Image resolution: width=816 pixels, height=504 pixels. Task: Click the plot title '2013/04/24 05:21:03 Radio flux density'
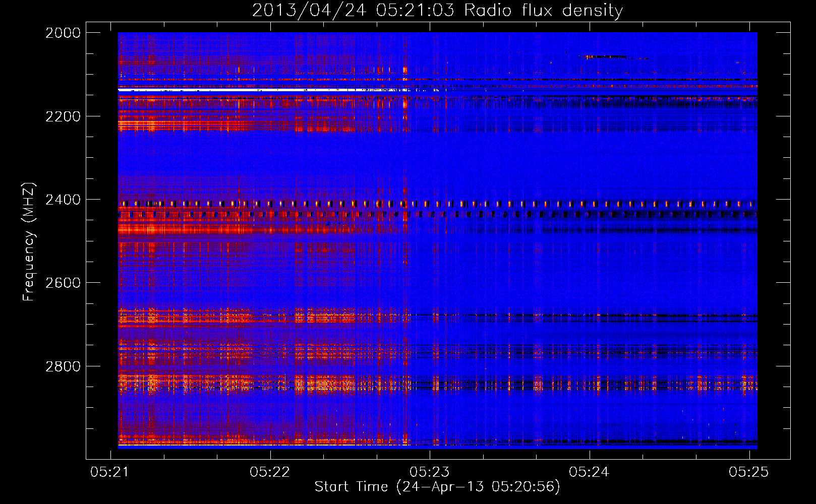coord(437,10)
